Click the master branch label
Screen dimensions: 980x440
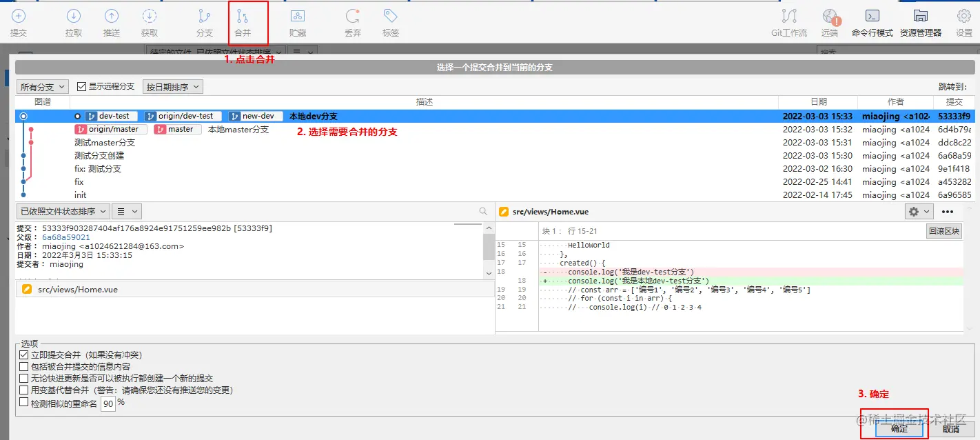tap(178, 130)
